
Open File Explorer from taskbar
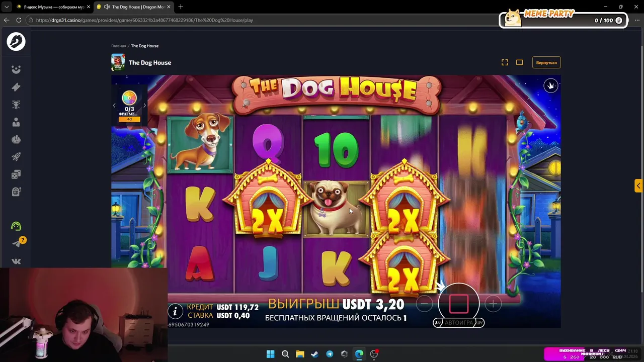[x=300, y=354]
